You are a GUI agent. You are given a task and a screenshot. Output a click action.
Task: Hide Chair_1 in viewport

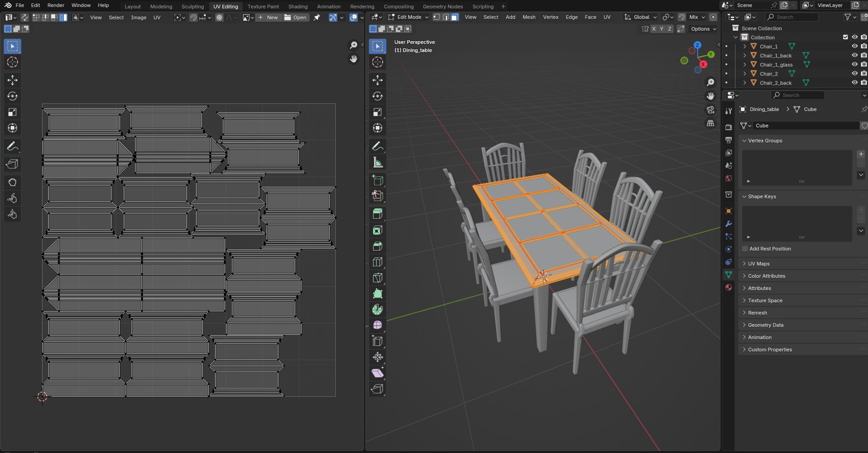coord(854,46)
